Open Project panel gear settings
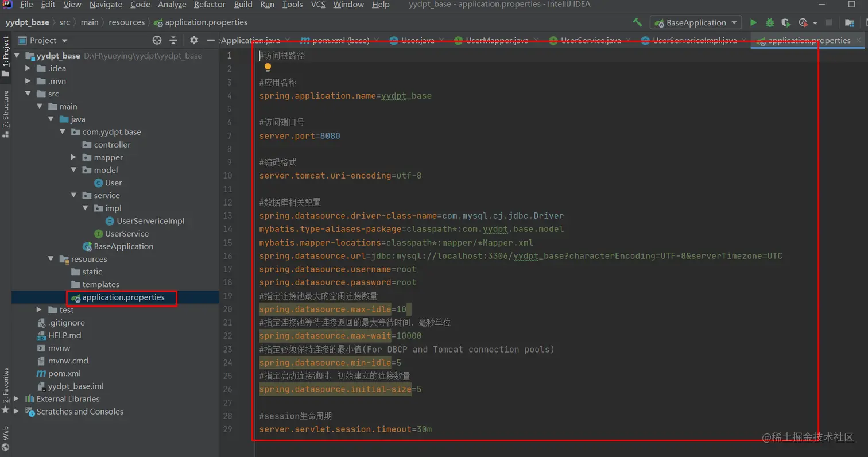The height and width of the screenshot is (457, 868). 194,40
